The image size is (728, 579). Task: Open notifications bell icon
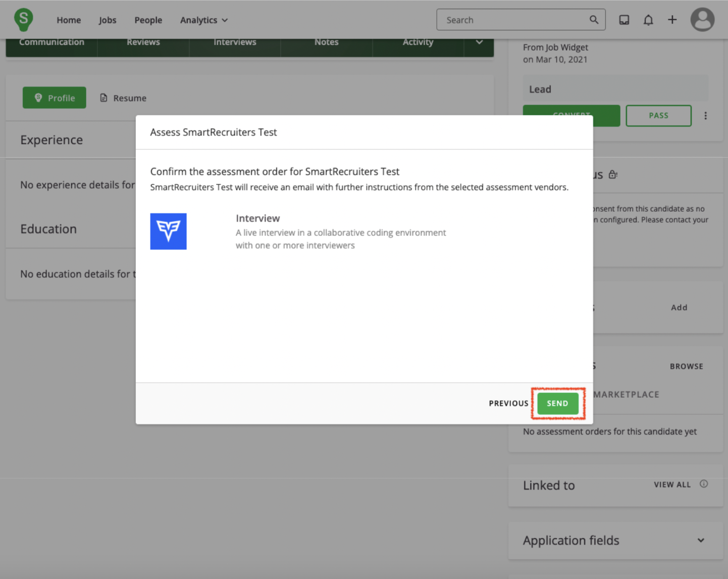click(x=648, y=20)
